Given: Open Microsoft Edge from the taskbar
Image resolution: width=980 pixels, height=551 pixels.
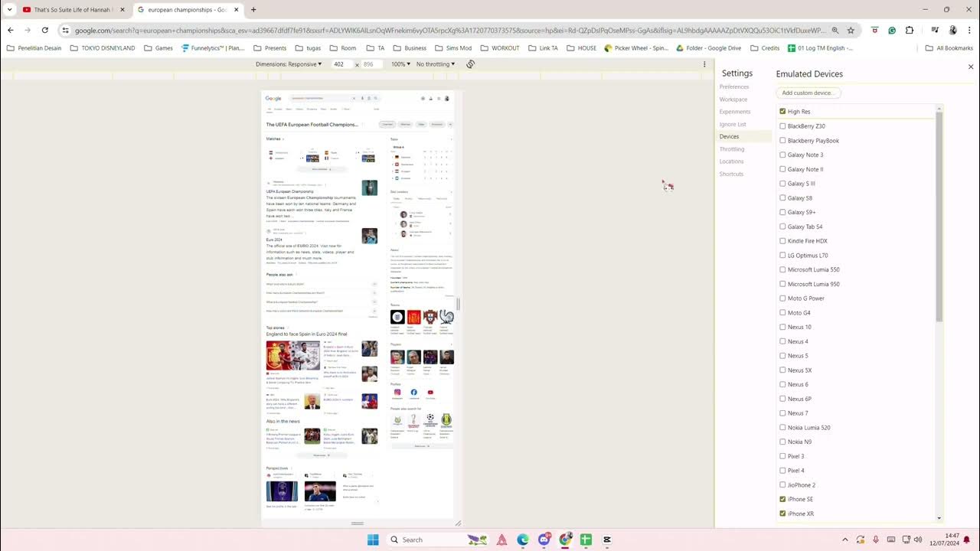Looking at the screenshot, I should [x=522, y=540].
